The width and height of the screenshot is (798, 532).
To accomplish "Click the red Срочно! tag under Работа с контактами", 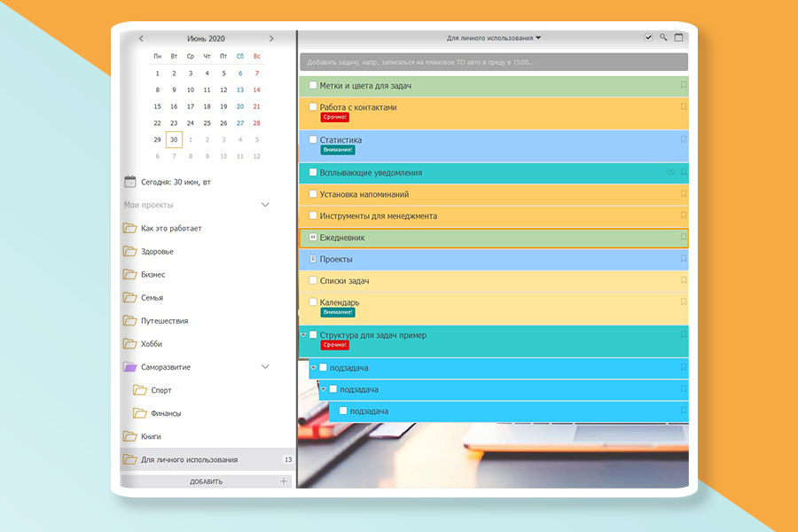I will [334, 118].
